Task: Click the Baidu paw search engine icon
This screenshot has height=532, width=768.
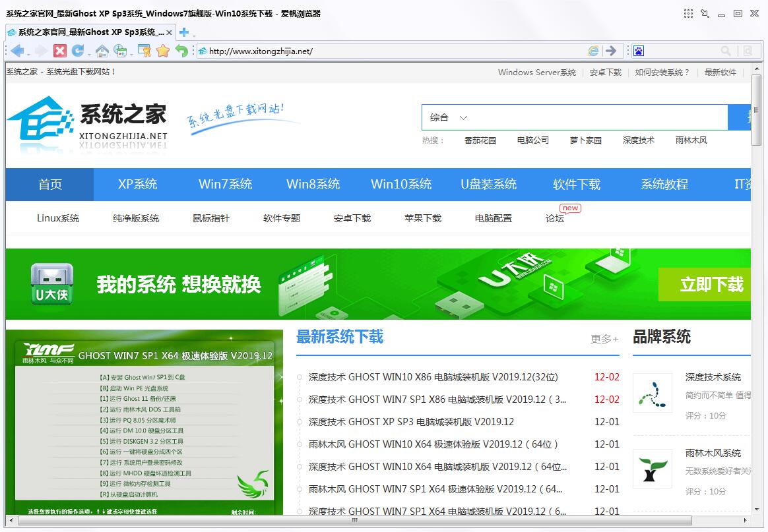Action: (x=639, y=51)
